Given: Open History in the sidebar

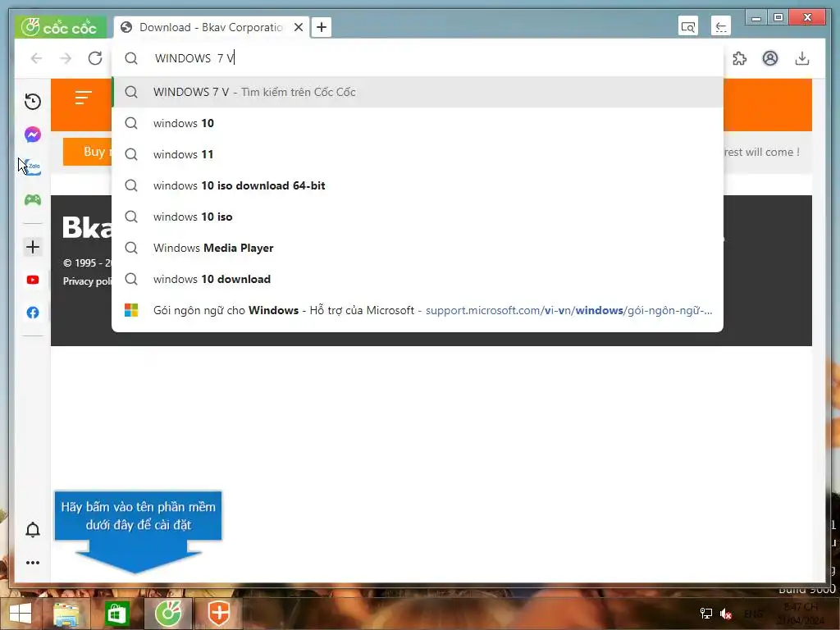Looking at the screenshot, I should click(33, 101).
